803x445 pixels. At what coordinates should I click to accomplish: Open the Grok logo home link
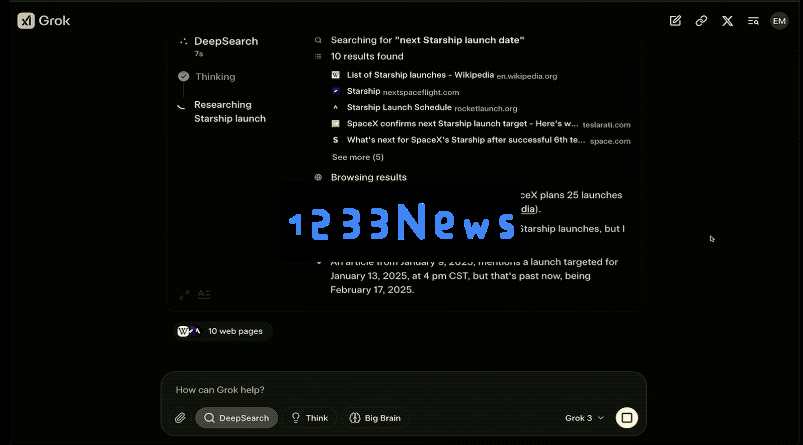tap(44, 20)
